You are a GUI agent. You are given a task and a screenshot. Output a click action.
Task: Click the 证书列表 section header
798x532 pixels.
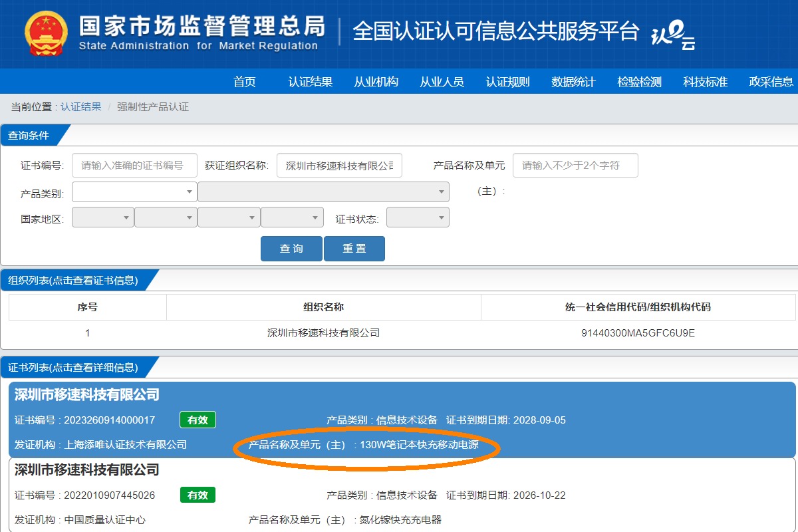(73, 367)
